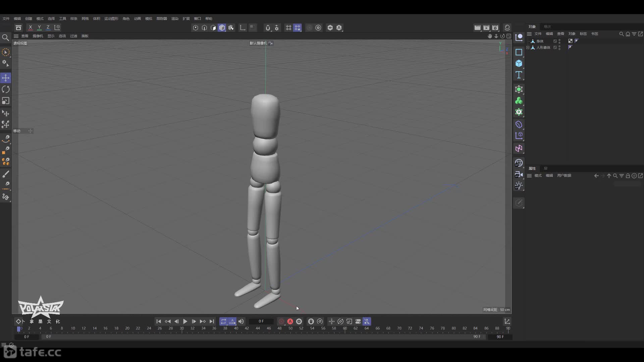Toggle the highlighted snap grid option
644x362 pixels.
(x=298, y=28)
